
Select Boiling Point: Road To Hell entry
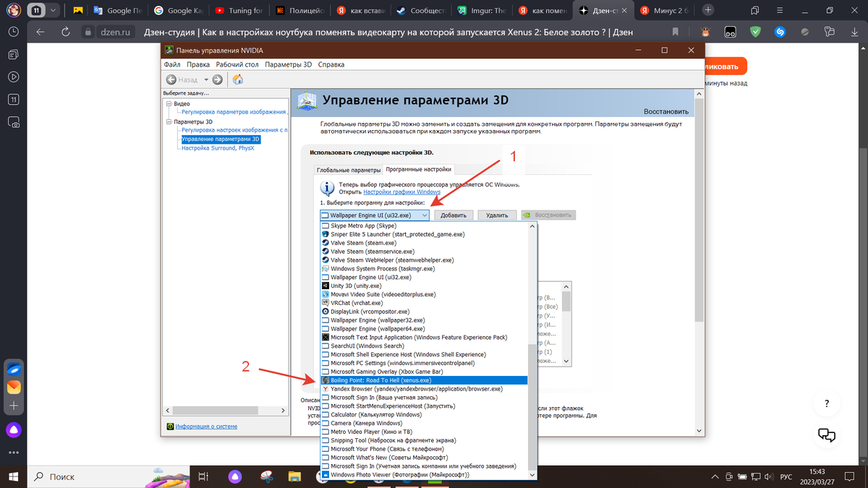(424, 380)
